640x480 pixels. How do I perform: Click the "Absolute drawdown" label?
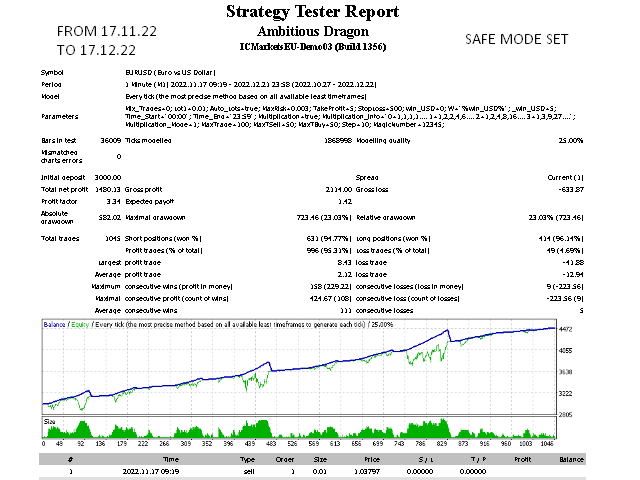57,218
